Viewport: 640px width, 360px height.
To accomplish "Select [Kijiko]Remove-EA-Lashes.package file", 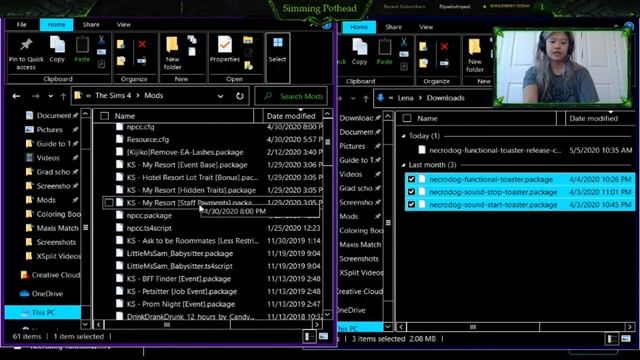I will point(184,152).
